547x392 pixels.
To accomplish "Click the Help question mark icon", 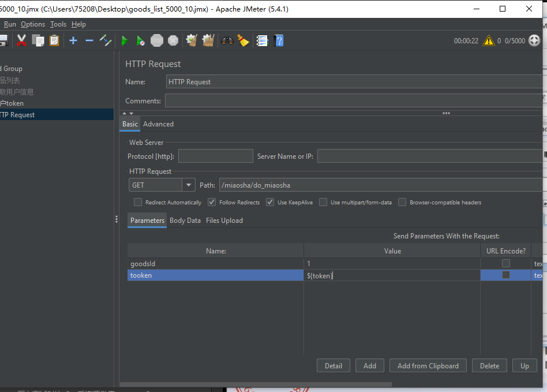I will click(279, 40).
